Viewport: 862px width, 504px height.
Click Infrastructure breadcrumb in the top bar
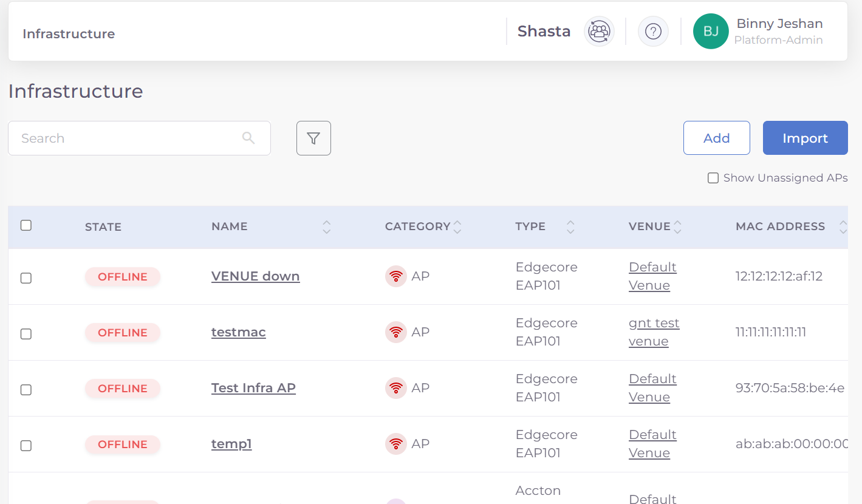click(x=69, y=34)
